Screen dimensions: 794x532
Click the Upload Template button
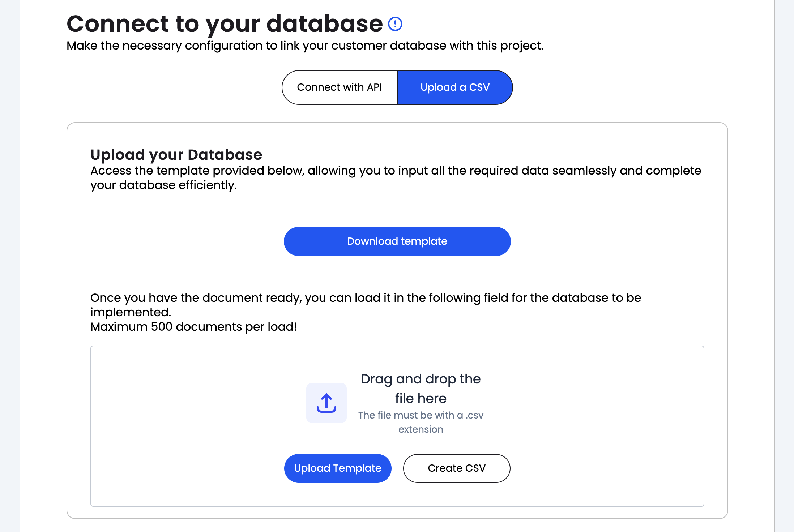(337, 468)
